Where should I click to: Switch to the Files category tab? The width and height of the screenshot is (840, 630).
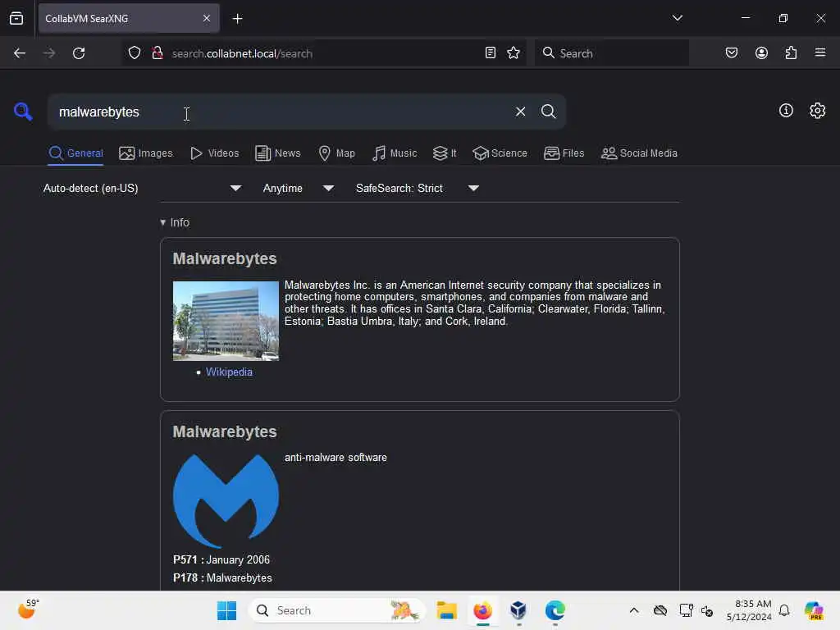[x=564, y=153]
